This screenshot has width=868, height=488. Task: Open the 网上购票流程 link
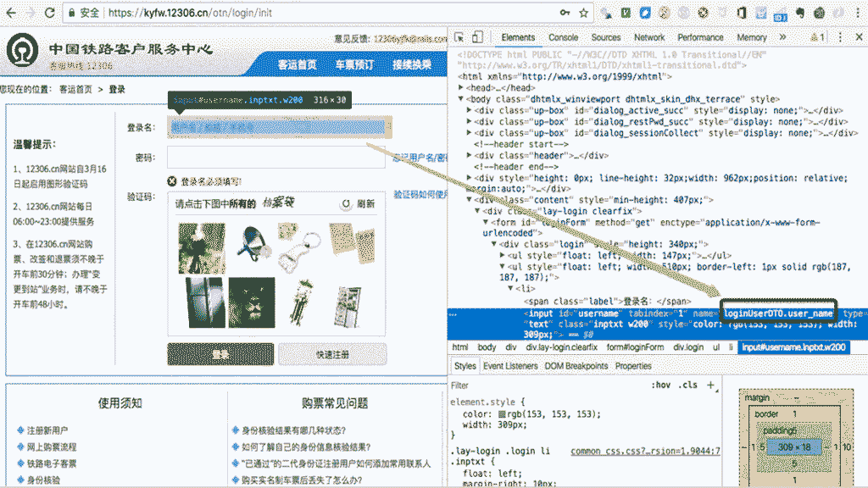click(52, 446)
